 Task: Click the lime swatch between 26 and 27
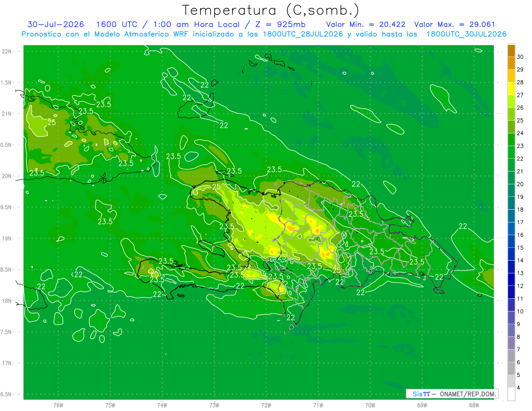pos(511,101)
